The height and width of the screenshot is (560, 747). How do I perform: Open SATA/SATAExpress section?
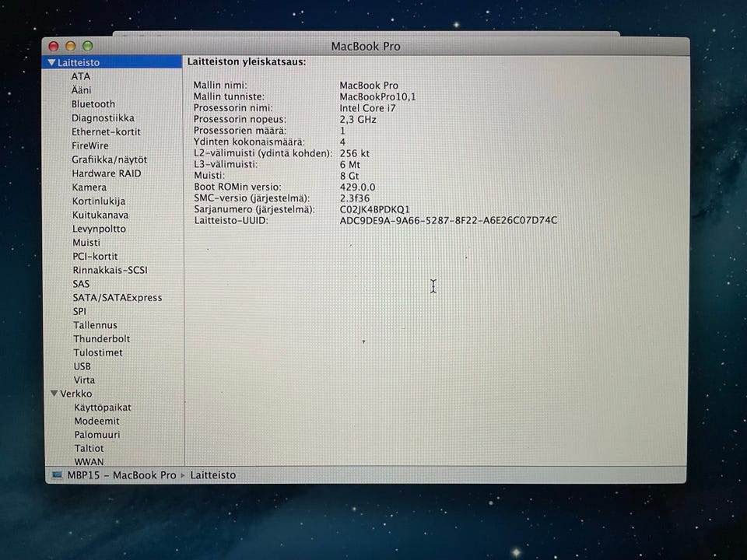click(x=117, y=298)
